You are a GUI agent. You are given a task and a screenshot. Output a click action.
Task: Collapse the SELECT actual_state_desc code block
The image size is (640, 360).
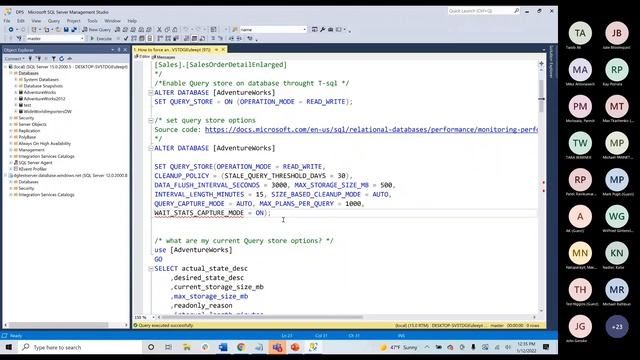click(x=150, y=269)
